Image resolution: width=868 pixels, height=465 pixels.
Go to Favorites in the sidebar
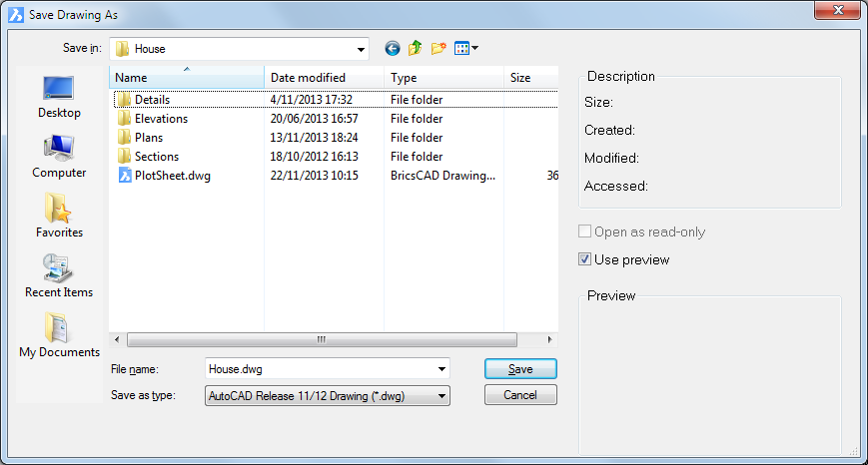pos(59,217)
